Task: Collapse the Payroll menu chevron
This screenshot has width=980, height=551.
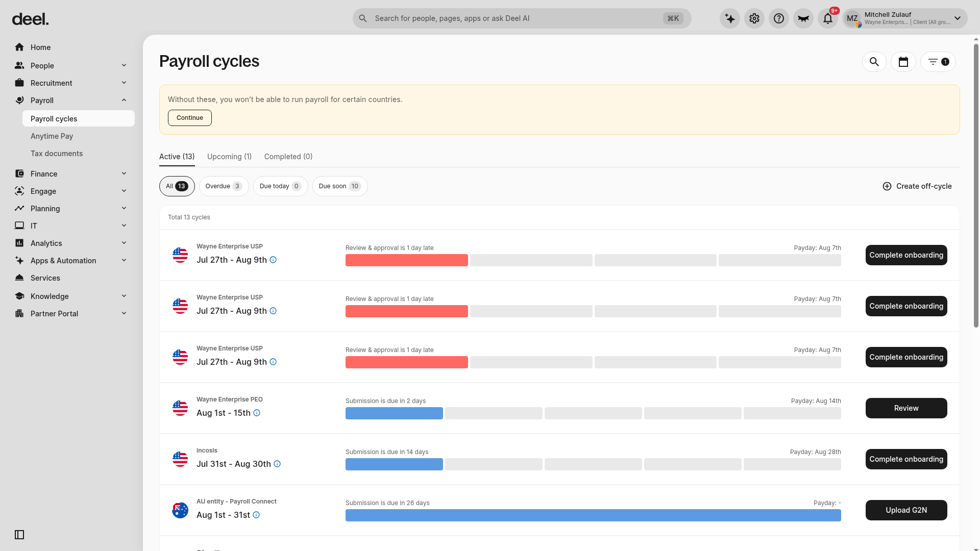Action: [124, 100]
